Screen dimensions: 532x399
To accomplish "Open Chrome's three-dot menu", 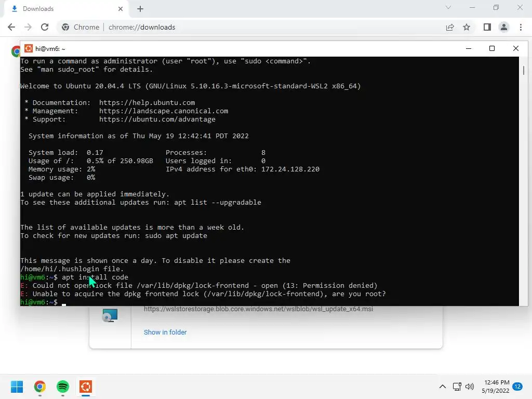I will coord(521,27).
